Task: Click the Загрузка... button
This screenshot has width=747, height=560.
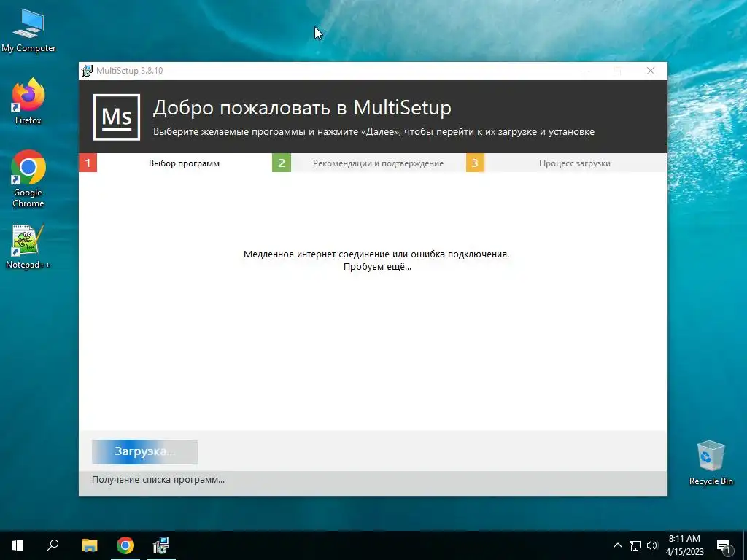Action: coord(145,451)
